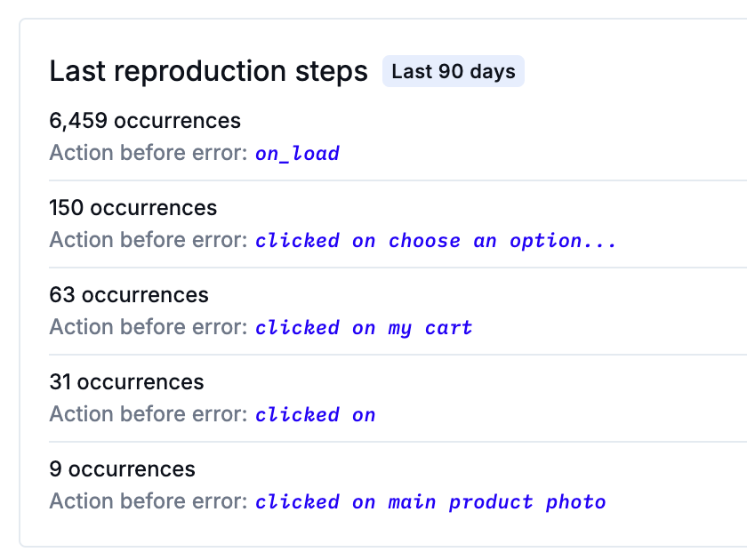Click the on_load action code
This screenshot has width=747, height=560.
tap(297, 154)
